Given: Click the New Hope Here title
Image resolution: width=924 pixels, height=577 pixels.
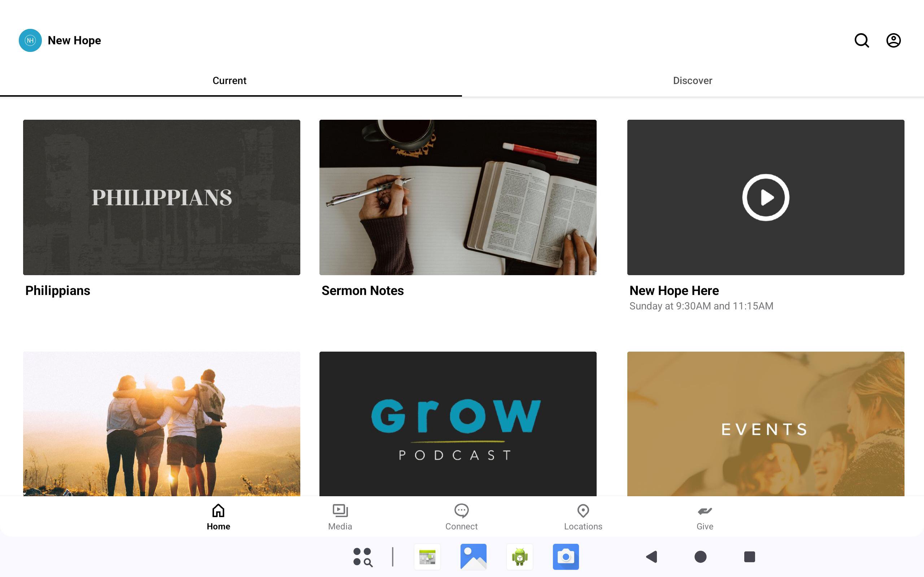Looking at the screenshot, I should pos(674,290).
